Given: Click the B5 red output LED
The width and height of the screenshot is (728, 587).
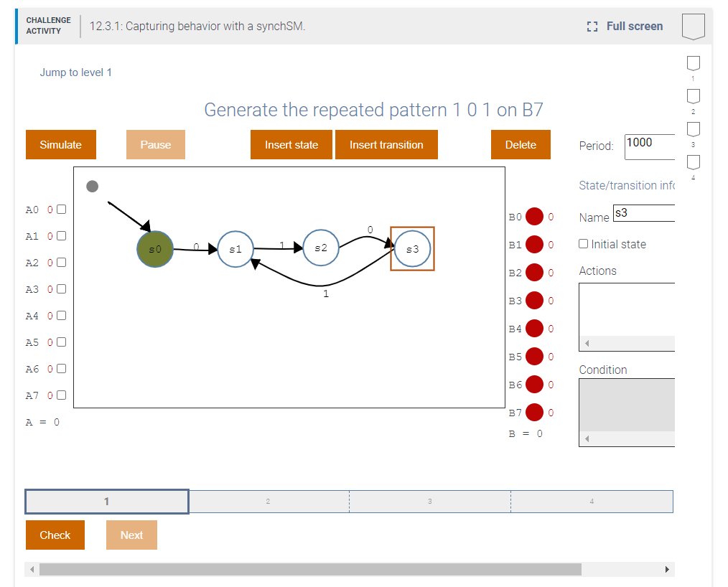Looking at the screenshot, I should pos(534,357).
